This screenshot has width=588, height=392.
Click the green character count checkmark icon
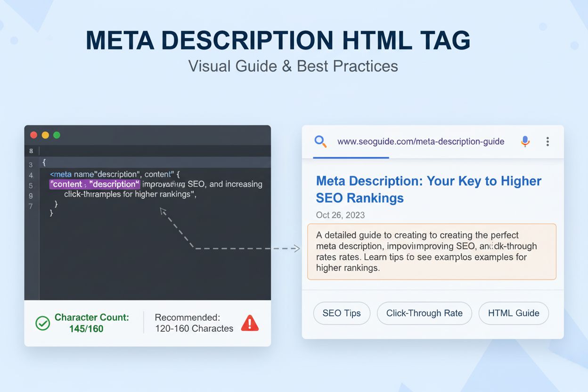pyautogui.click(x=42, y=323)
